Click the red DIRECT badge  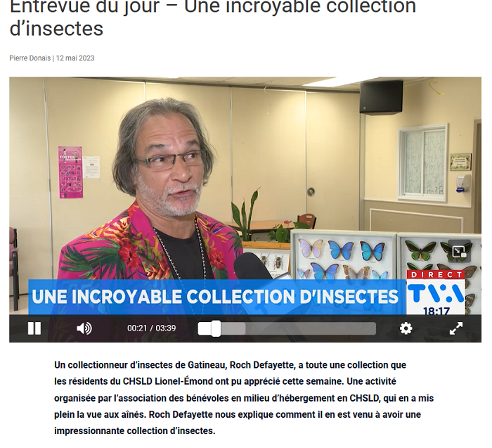(436, 275)
